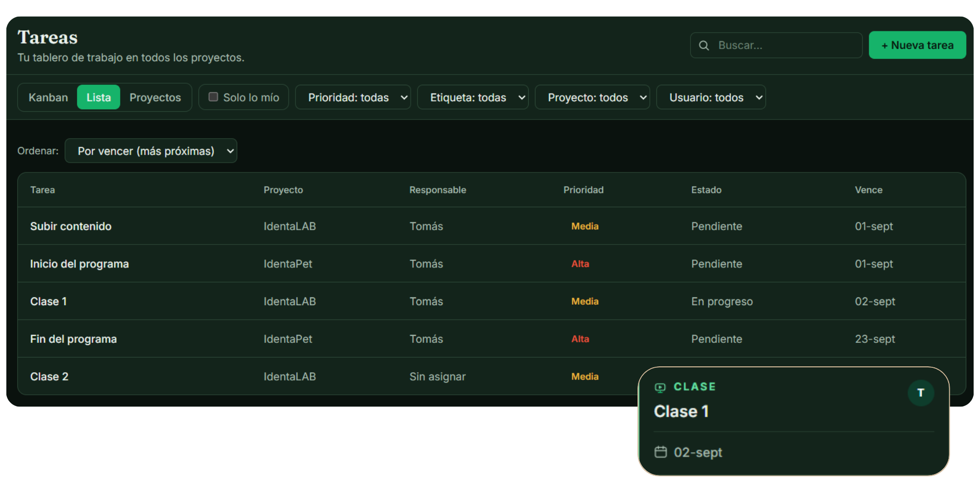The image size is (980, 503).
Task: Expand the Usuario: todos filter
Action: point(710,97)
